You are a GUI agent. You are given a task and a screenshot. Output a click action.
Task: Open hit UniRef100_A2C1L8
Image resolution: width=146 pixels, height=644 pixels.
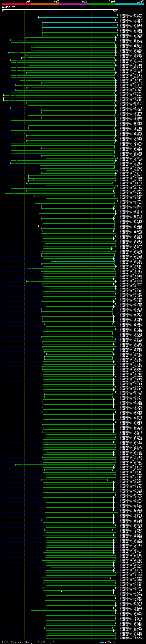tap(131, 22)
